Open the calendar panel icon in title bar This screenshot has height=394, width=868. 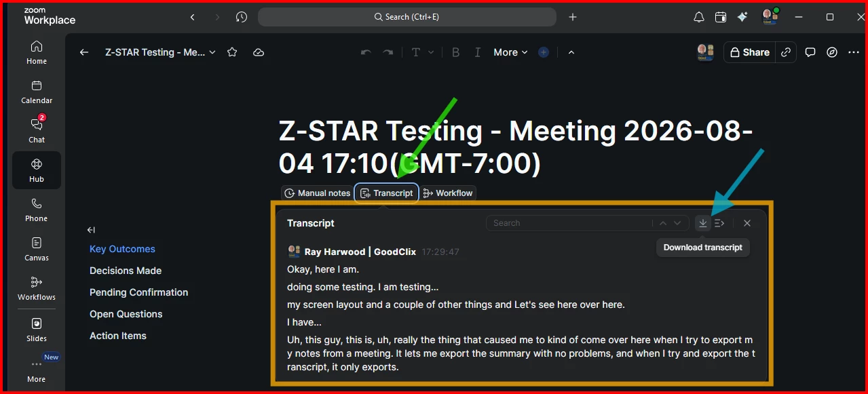click(721, 17)
